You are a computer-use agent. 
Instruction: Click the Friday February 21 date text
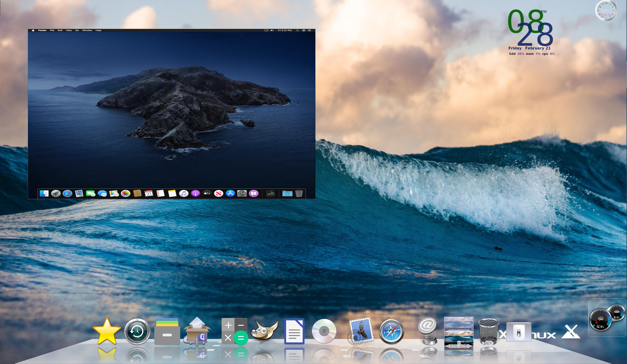(529, 48)
